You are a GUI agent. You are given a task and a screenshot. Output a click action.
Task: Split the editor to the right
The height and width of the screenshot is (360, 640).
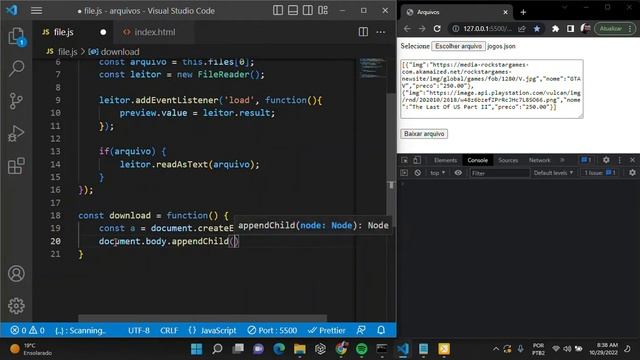pyautogui.click(x=363, y=32)
